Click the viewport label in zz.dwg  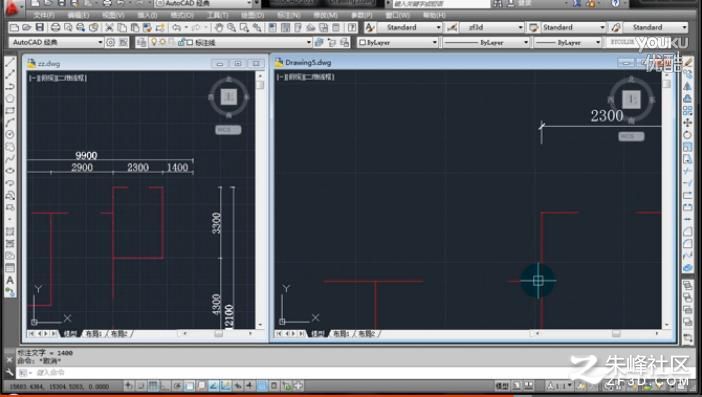coord(58,78)
